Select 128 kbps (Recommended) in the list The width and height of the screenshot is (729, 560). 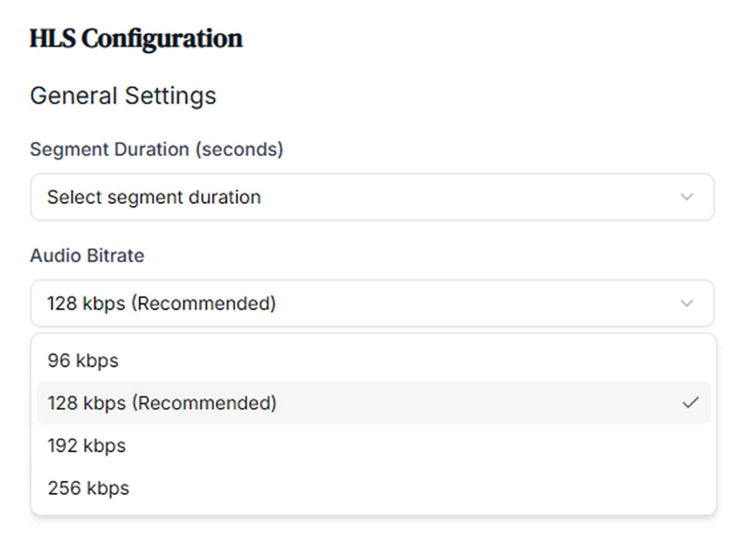point(374,403)
